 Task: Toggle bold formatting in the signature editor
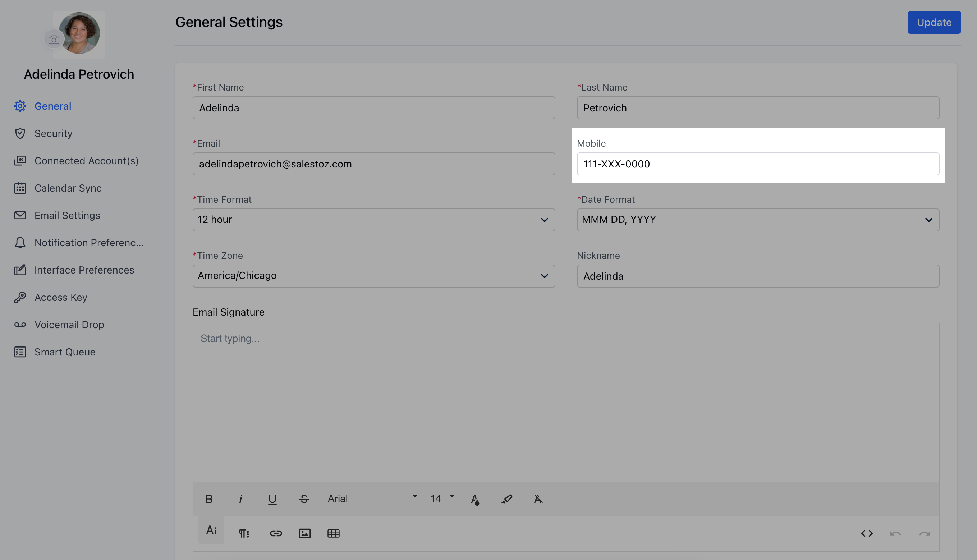point(209,499)
